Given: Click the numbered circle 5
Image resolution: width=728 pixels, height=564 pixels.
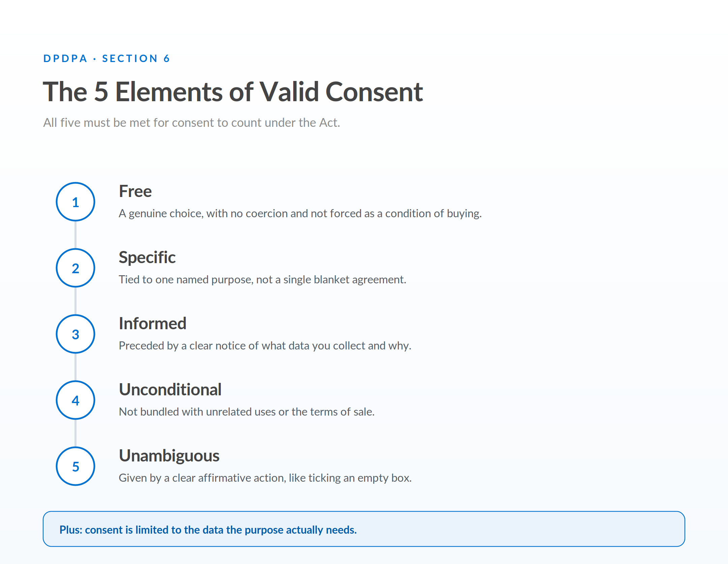Looking at the screenshot, I should (x=75, y=466).
